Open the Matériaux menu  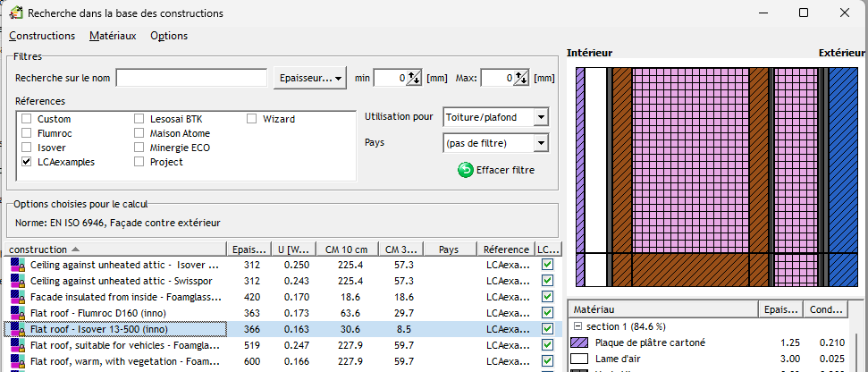tap(113, 36)
